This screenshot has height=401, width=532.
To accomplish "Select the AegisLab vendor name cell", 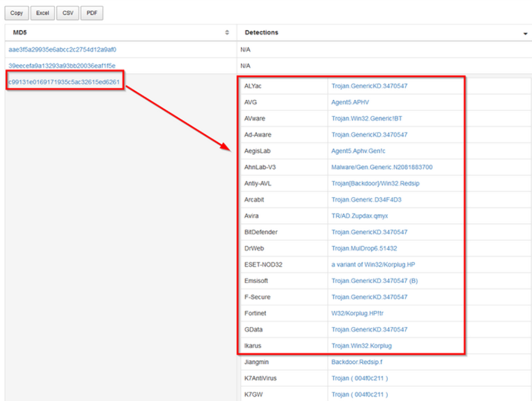I will pyautogui.click(x=284, y=151).
